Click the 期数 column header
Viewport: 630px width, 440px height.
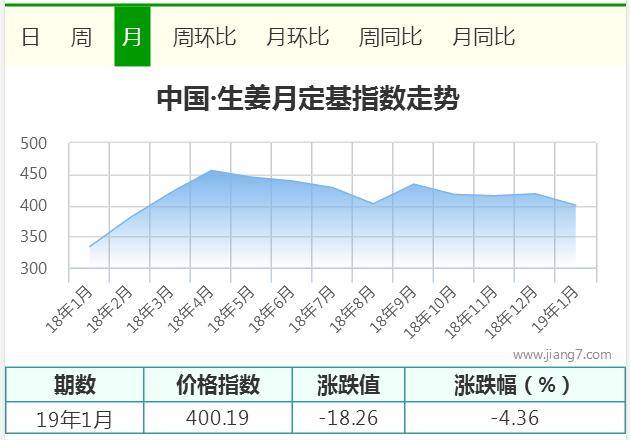pos(75,385)
